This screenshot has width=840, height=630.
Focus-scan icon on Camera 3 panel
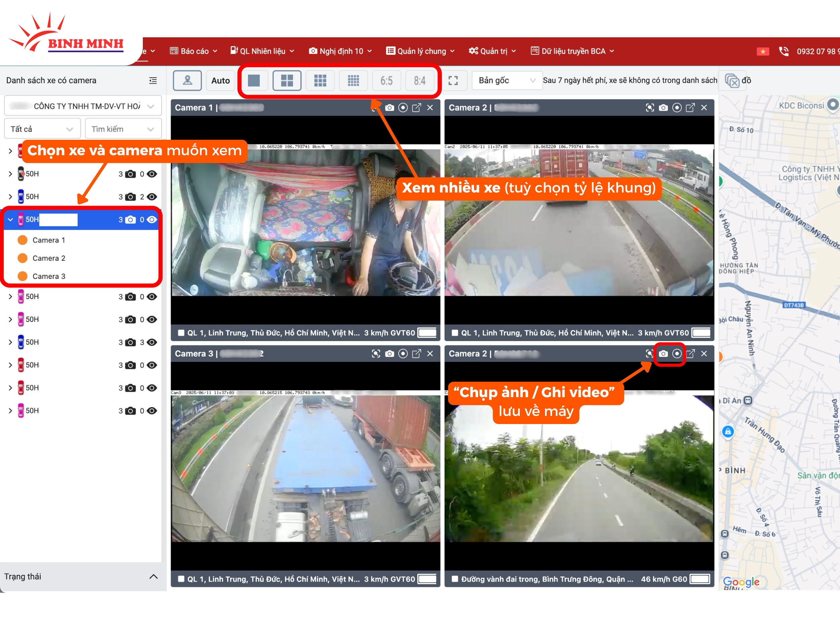pos(376,354)
